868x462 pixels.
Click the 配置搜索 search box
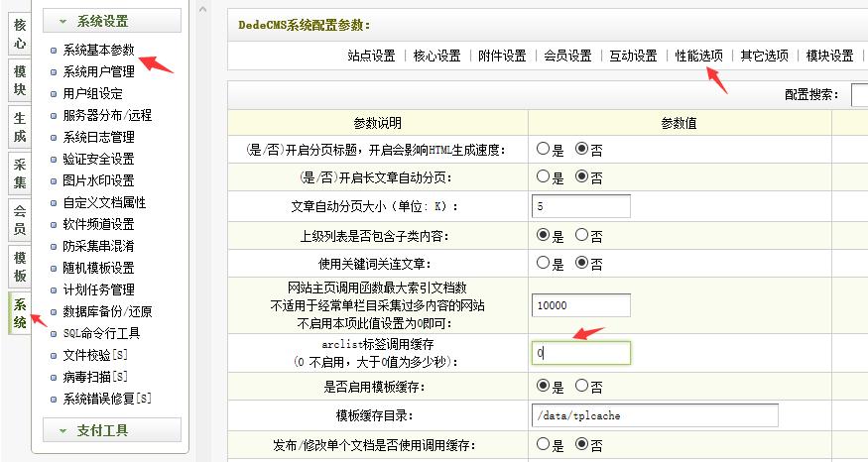pyautogui.click(x=859, y=95)
